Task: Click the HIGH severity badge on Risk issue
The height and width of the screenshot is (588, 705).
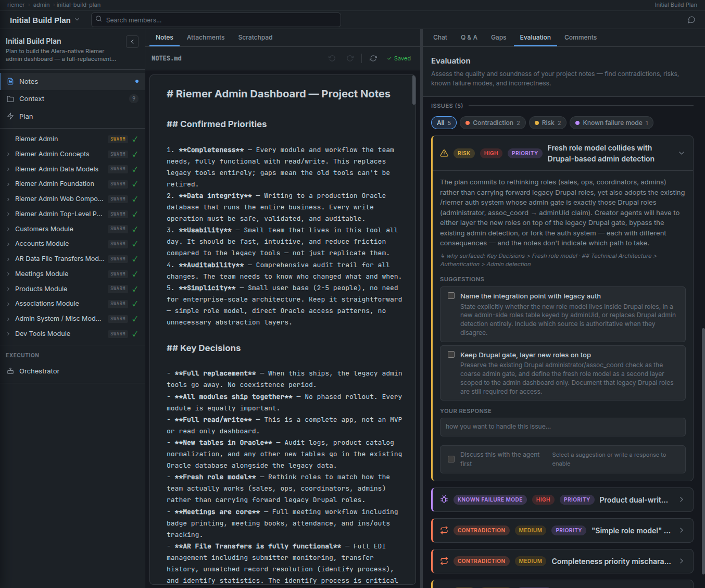Action: click(490, 153)
